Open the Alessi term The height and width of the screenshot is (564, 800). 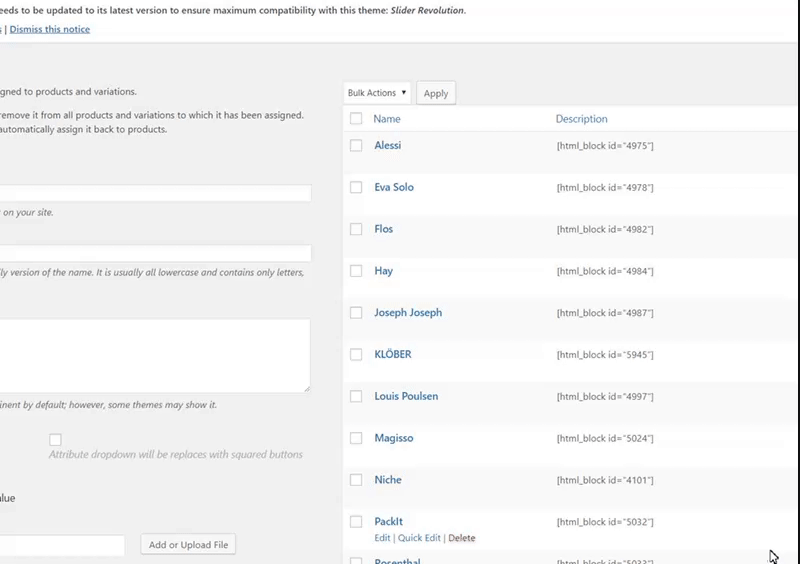(388, 145)
